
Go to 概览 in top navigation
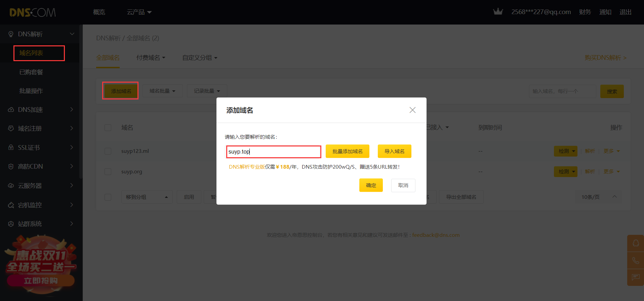point(99,12)
